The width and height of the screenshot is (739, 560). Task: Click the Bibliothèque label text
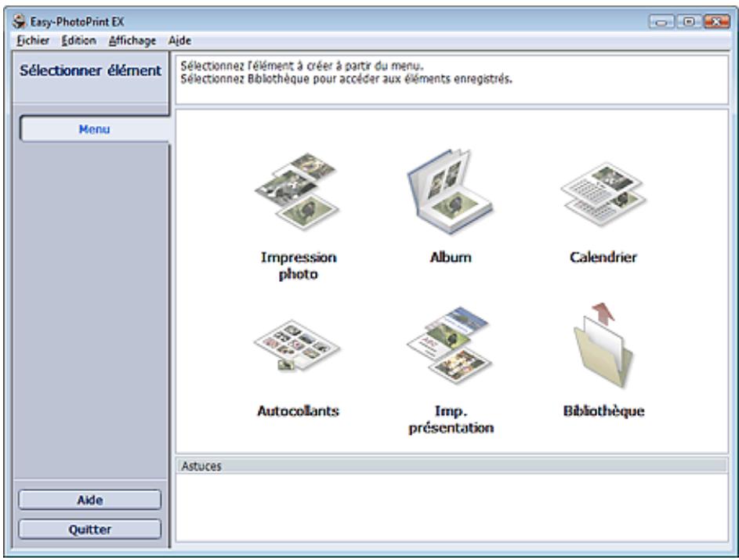click(603, 411)
